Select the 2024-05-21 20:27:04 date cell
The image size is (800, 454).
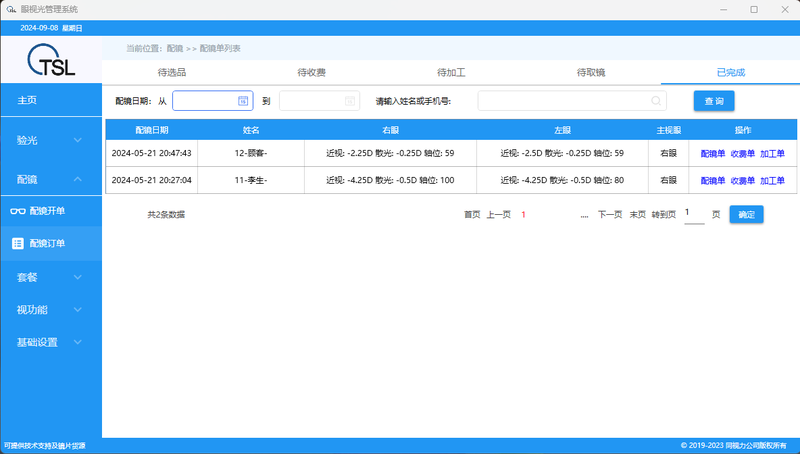point(152,180)
